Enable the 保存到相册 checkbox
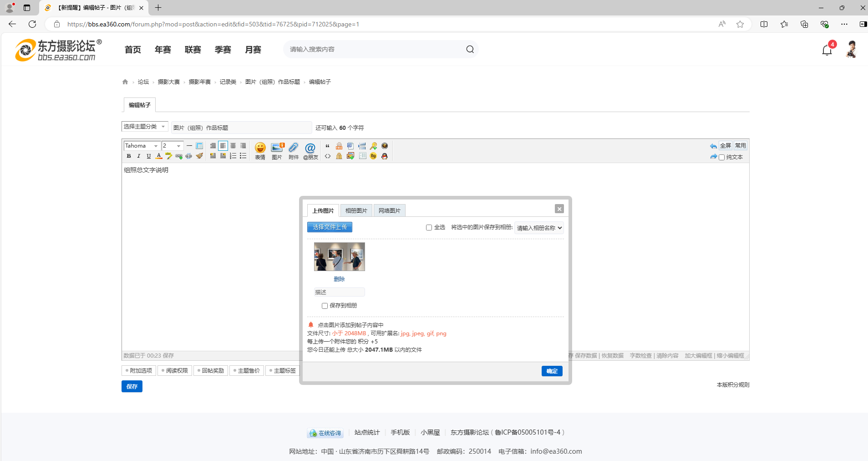The image size is (868, 461). tap(325, 306)
